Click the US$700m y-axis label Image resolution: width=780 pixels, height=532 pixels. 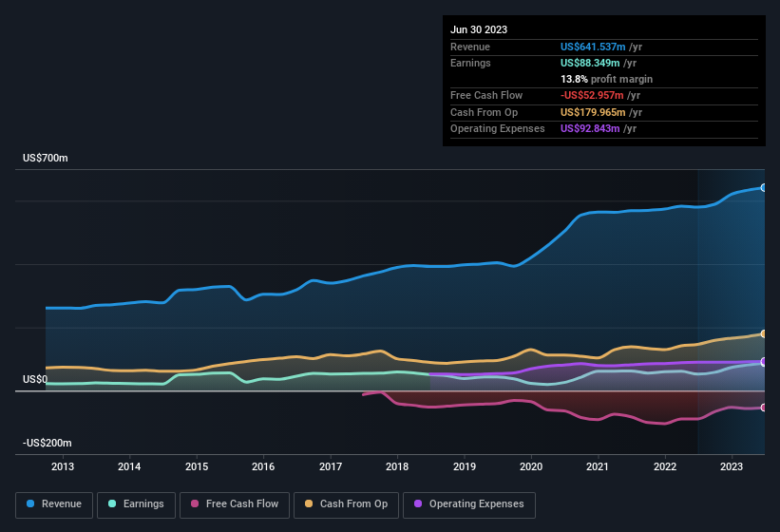pos(46,158)
